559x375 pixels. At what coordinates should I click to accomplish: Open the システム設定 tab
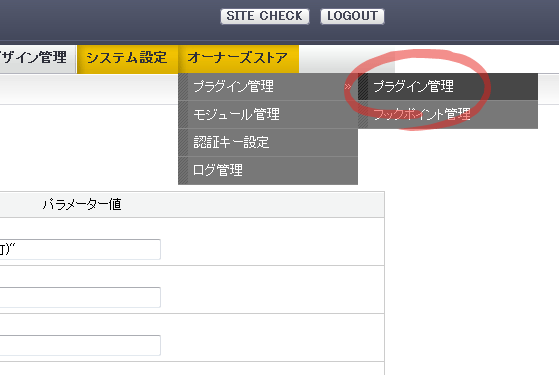(127, 59)
